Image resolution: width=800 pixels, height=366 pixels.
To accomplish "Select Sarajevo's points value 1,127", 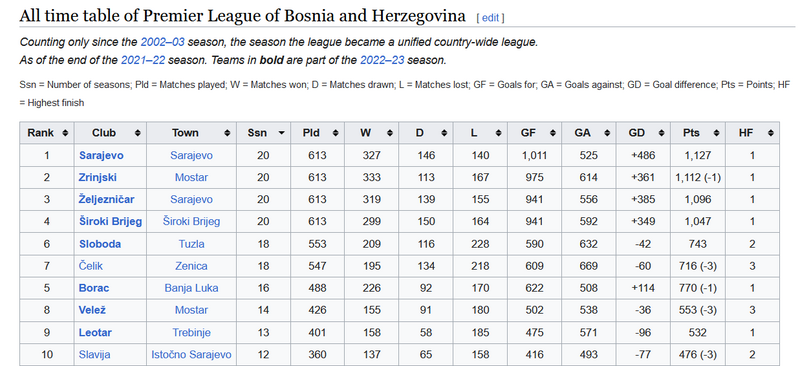I will coord(698,156).
